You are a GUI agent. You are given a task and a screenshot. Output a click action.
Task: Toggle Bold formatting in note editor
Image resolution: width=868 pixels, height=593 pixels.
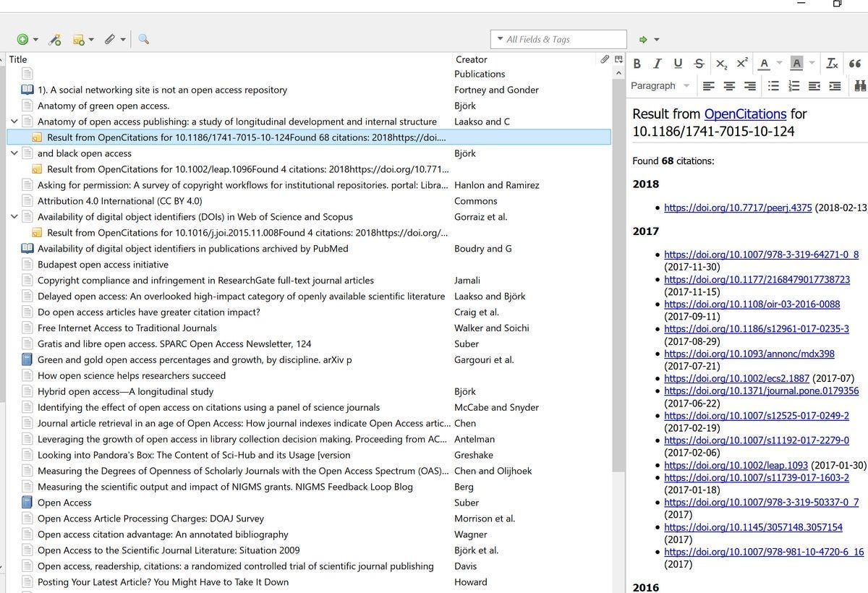637,64
